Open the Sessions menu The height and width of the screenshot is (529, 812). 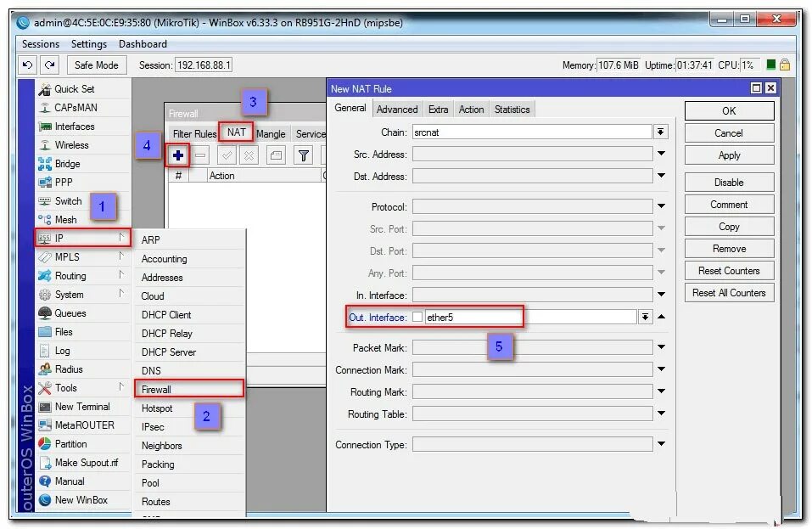41,44
